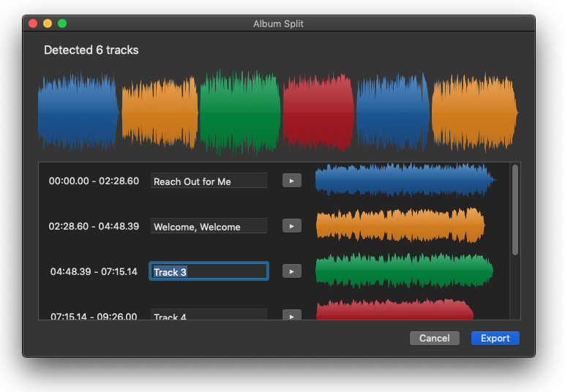Click the Album Split window title
Viewport: 565px width, 392px height.
[x=278, y=23]
